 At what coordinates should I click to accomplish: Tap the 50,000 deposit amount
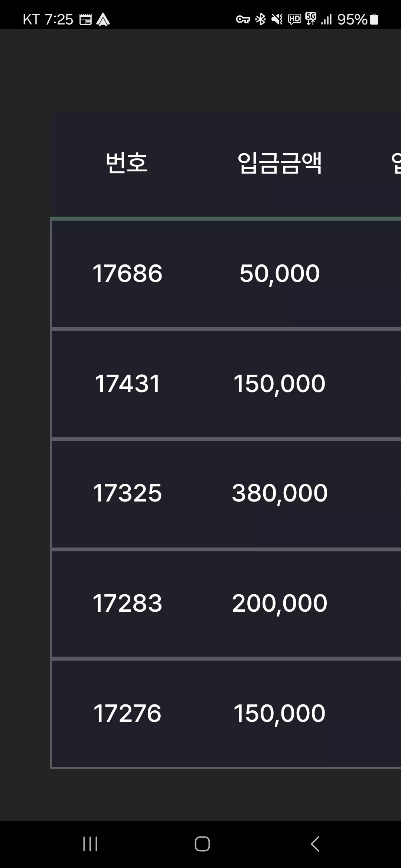click(280, 274)
